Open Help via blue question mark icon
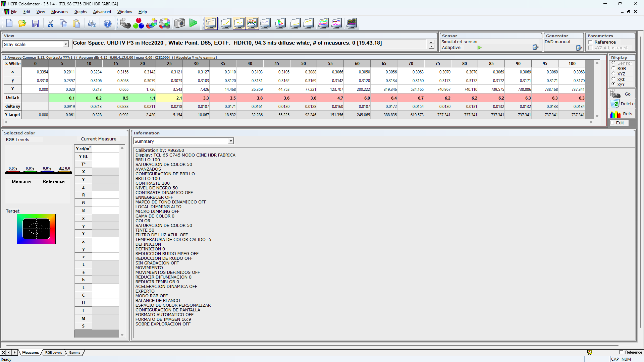The width and height of the screenshot is (644, 362). (x=108, y=23)
